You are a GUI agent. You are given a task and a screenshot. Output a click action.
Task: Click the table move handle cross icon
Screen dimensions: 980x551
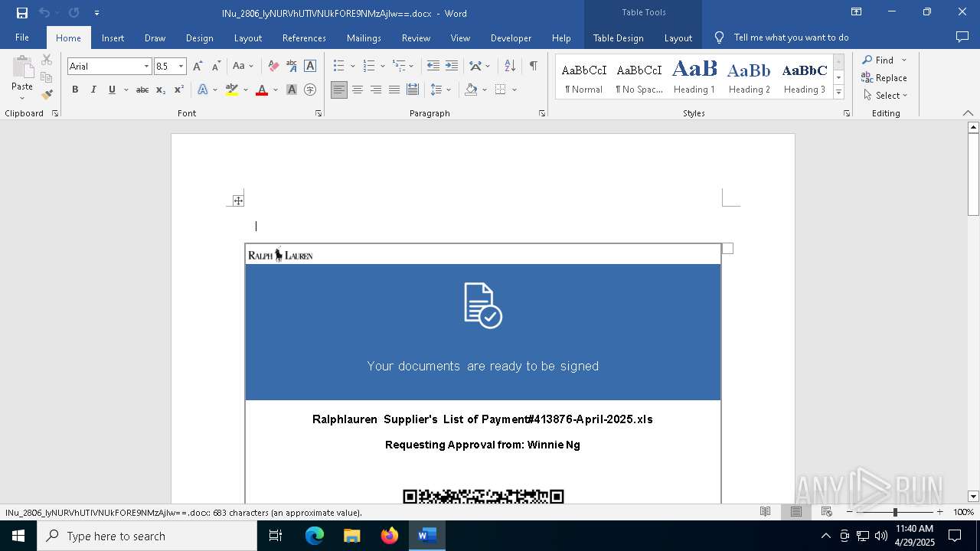(238, 201)
